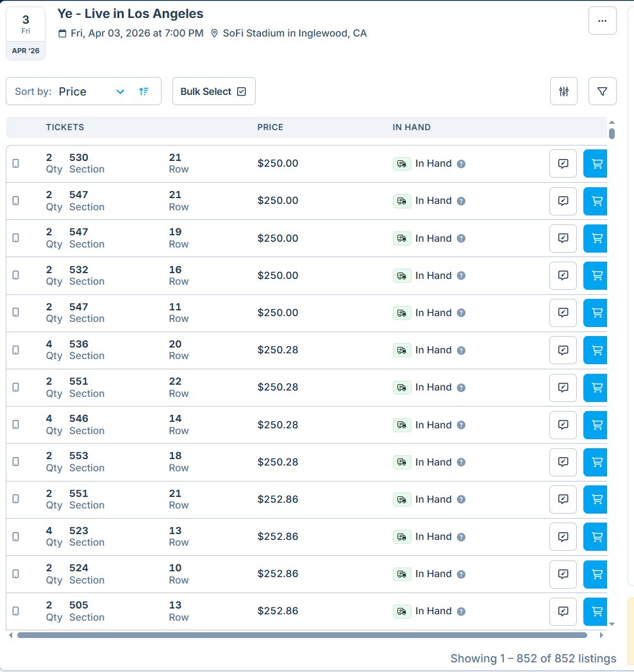Image resolution: width=634 pixels, height=672 pixels.
Task: Add Section 524 Row 10 to cart
Action: (595, 574)
